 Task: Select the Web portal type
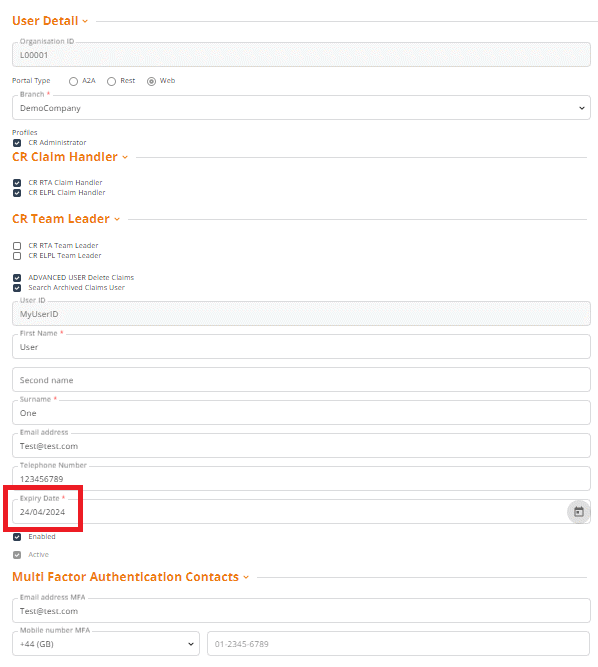click(151, 81)
